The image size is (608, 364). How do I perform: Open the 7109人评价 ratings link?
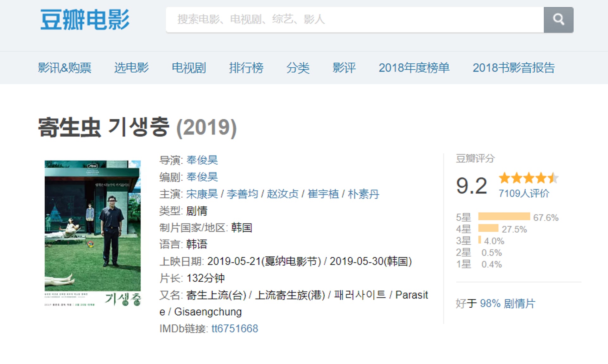524,193
